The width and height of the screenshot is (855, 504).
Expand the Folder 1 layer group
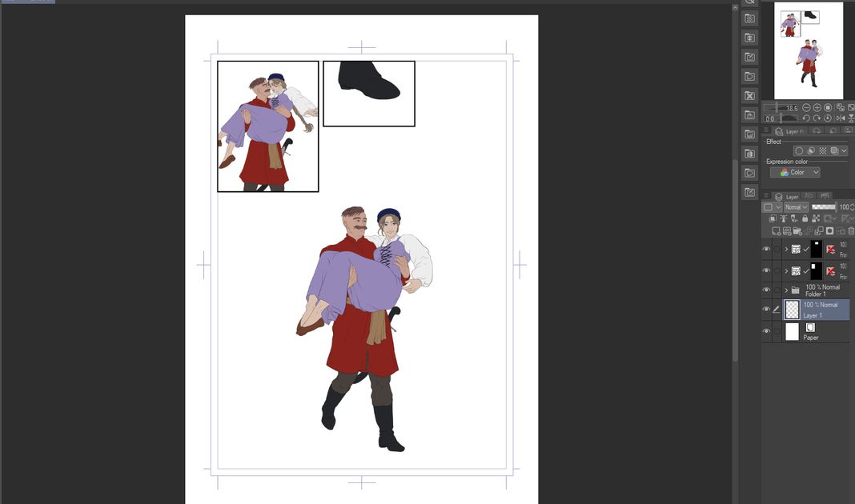(786, 290)
